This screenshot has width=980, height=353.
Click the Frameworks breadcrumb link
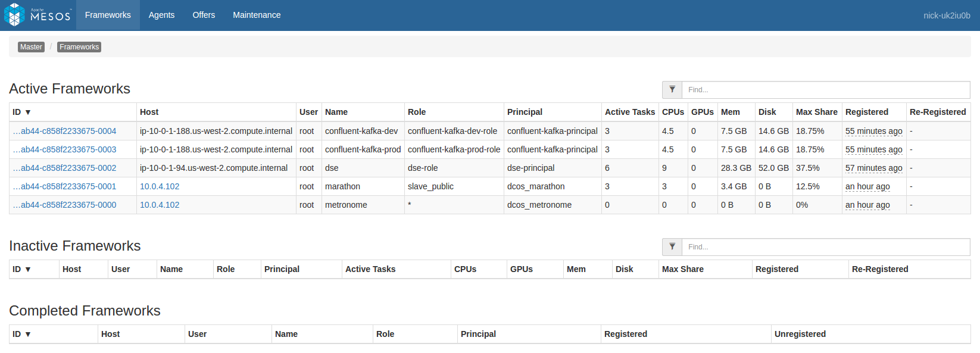(79, 47)
